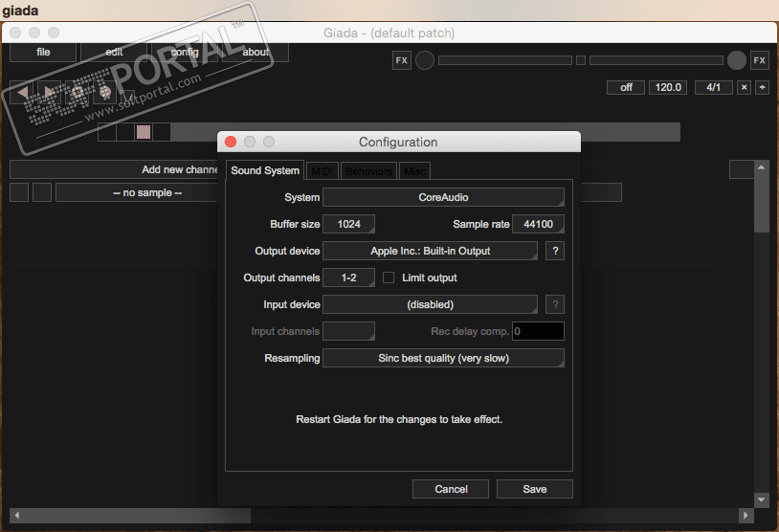Click the vertical scrollbar up arrow
This screenshot has height=532, width=779.
click(761, 167)
